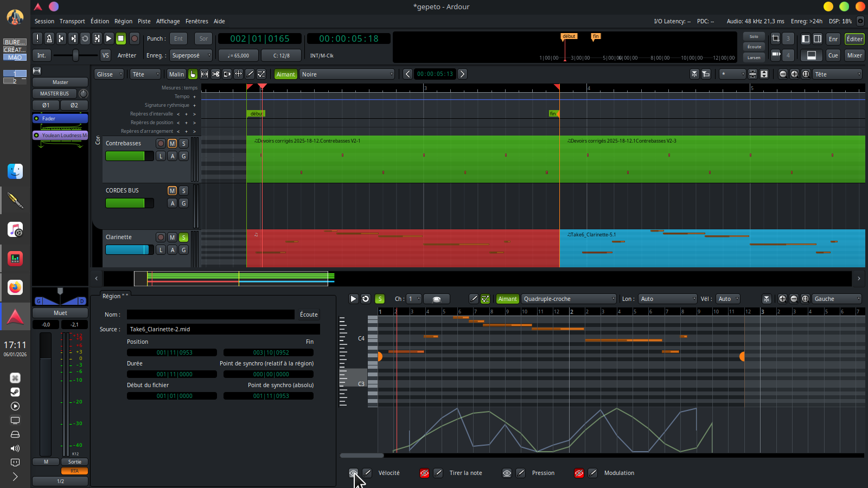Click the Contrebasses track volume fader
The height and width of the screenshot is (488, 868).
[x=129, y=156]
